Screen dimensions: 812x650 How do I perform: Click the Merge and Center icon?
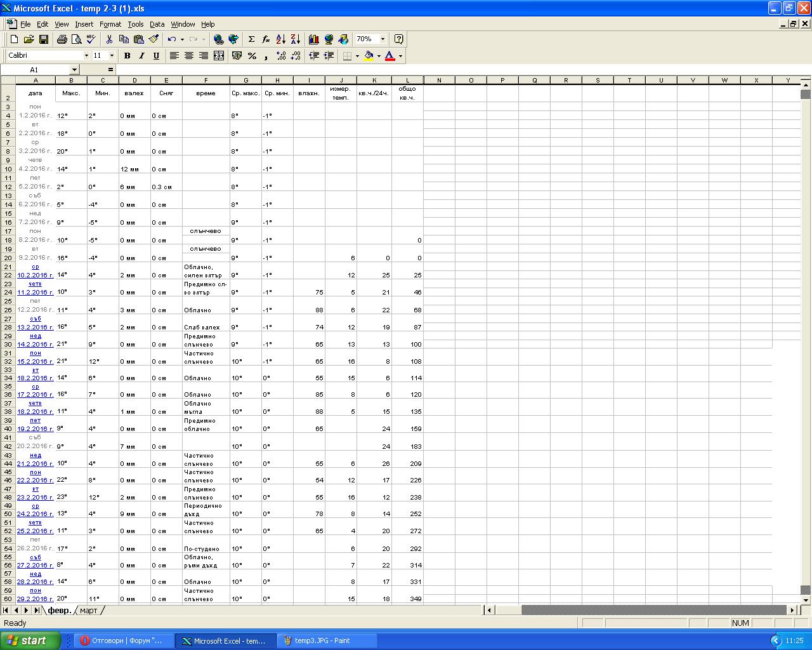(x=219, y=56)
